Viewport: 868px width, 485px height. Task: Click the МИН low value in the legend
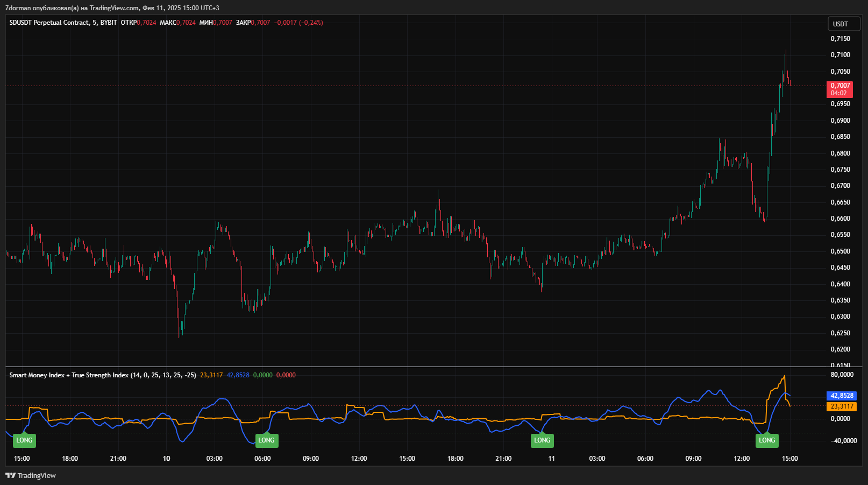pos(223,23)
